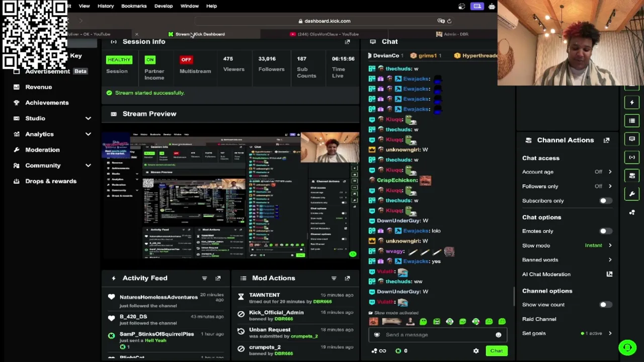Pop out the Mod Actions panel

[x=347, y=278]
